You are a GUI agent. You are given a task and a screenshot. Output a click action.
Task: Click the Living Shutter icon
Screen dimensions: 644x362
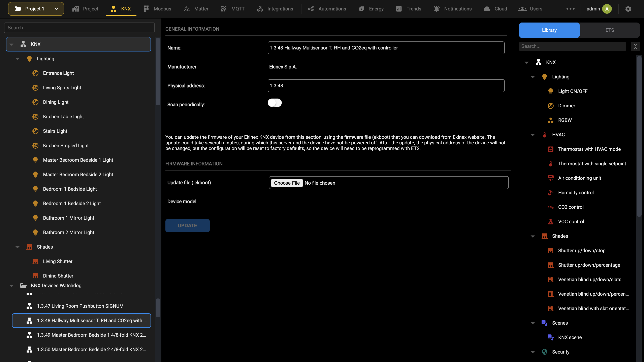(x=35, y=261)
